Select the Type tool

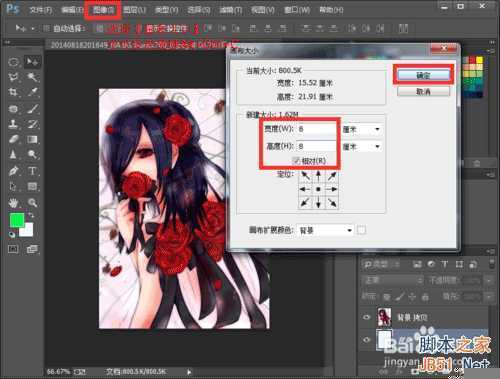pos(32,171)
